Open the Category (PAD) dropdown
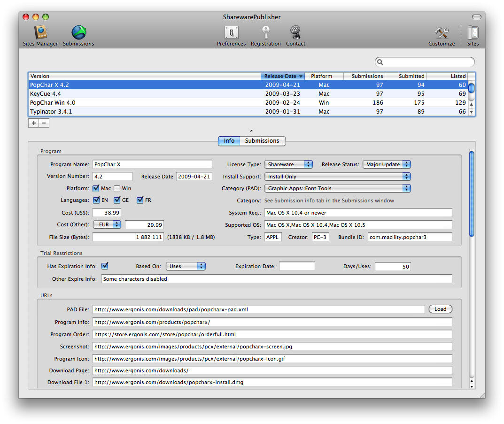This screenshot has height=424, width=504. [338, 188]
